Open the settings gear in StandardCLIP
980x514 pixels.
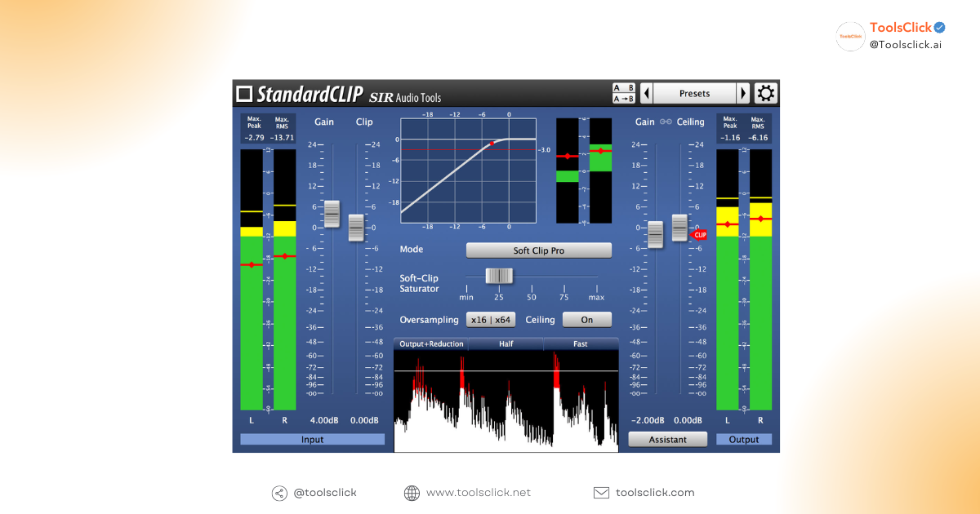coord(766,93)
